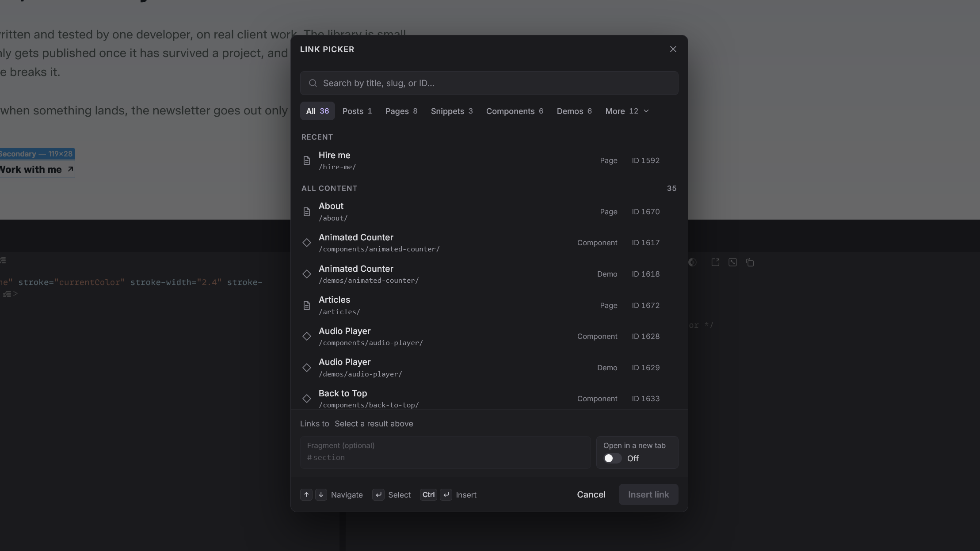This screenshot has height=551, width=980.
Task: Close the Link Picker dialog
Action: coord(673,49)
